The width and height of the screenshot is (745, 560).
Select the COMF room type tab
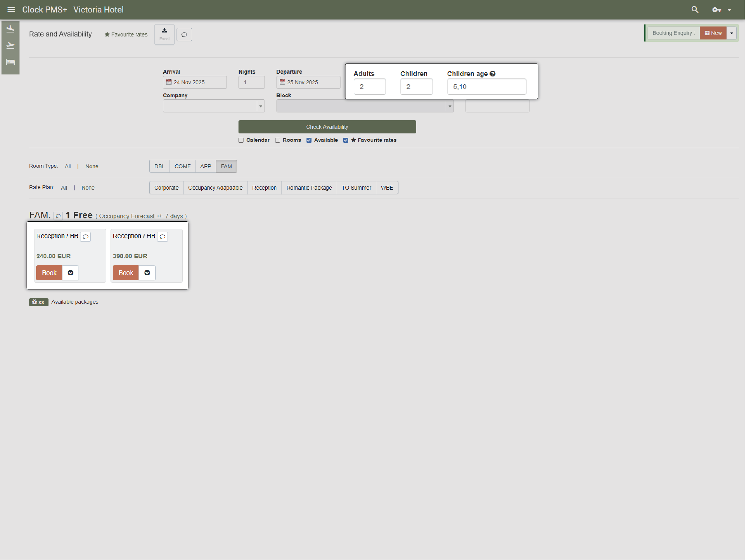pos(182,166)
